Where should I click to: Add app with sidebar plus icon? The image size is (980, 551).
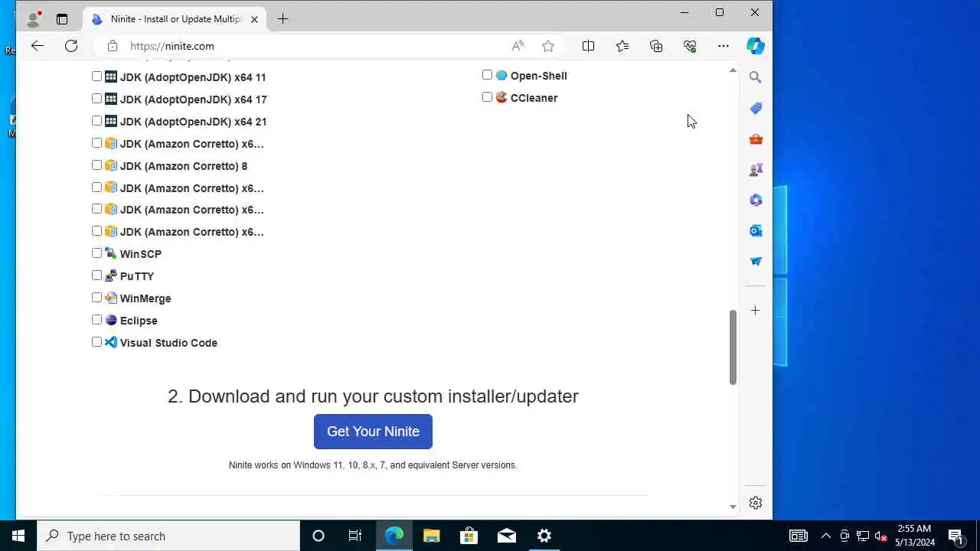point(756,311)
